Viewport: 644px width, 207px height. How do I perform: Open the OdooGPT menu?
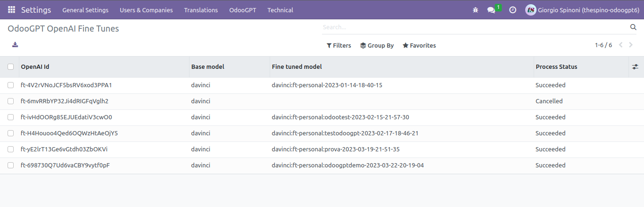click(243, 10)
